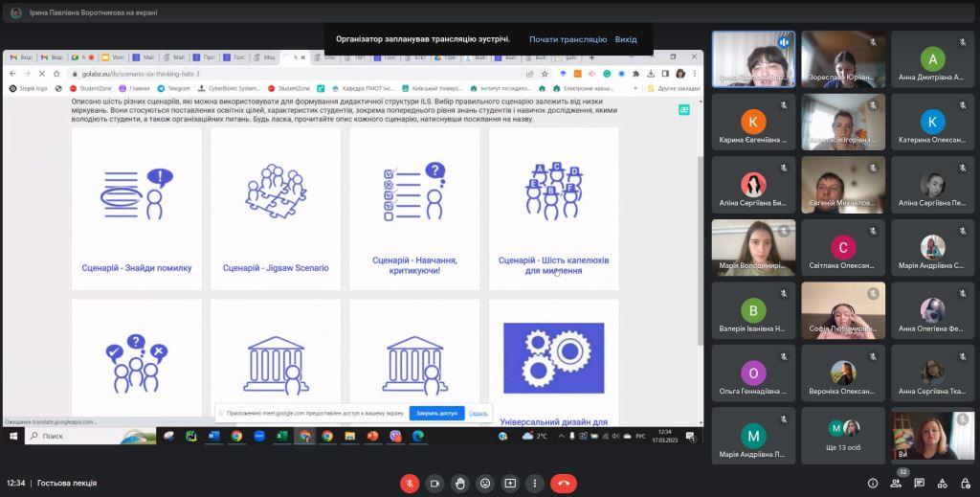Viewport: 980px width, 497px height.
Task: Open the activities panel icon
Action: click(x=942, y=484)
